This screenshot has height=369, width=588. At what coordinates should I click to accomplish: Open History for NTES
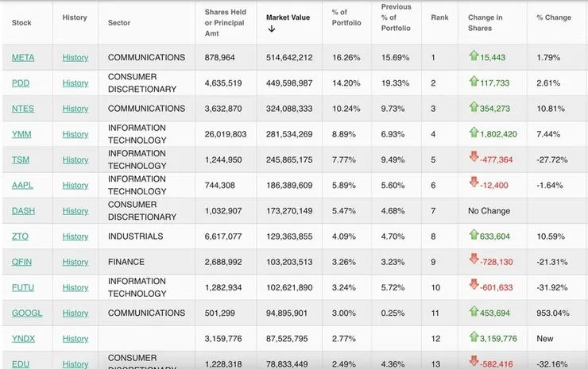point(75,109)
